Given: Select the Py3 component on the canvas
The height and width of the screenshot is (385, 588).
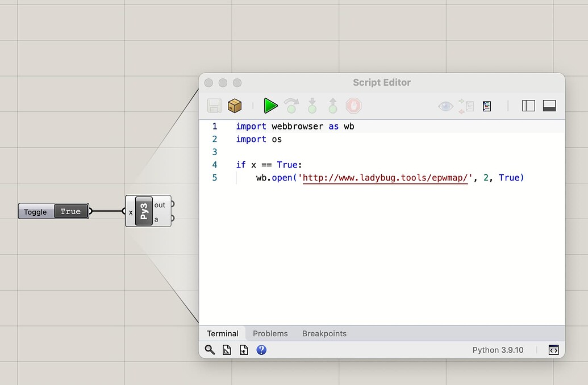Looking at the screenshot, I should click(145, 211).
